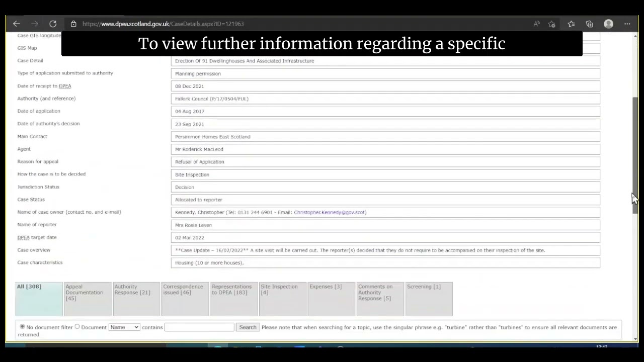Click 'Case Status' field label
This screenshot has width=644, height=362.
point(31,200)
